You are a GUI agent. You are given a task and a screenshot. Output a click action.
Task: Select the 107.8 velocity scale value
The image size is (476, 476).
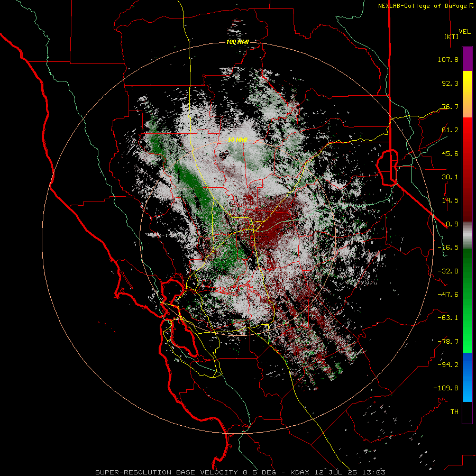[448, 59]
